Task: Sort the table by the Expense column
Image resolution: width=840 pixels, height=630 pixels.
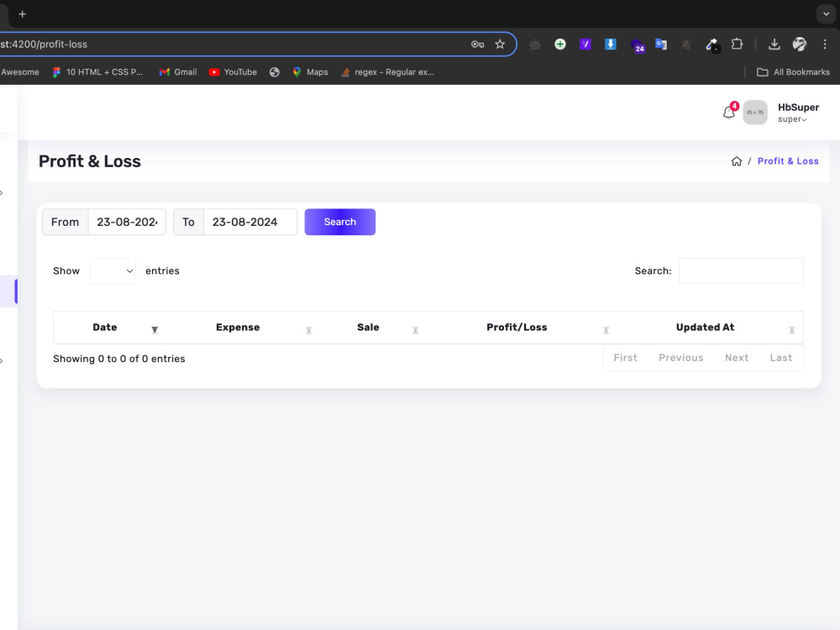Action: (x=238, y=328)
